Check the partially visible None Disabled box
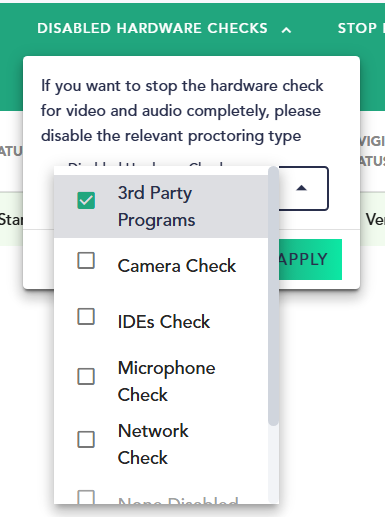Screen dimensions: 385x517 pos(86,497)
